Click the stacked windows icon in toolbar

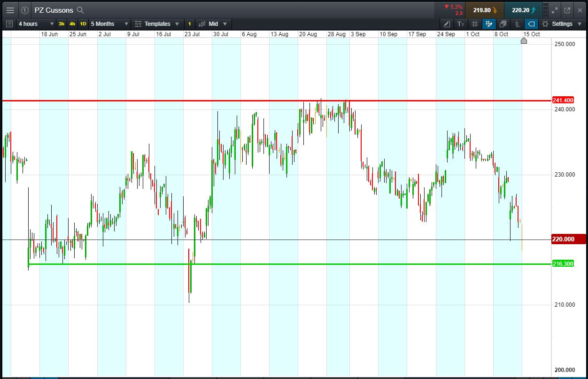pyautogui.click(x=503, y=24)
